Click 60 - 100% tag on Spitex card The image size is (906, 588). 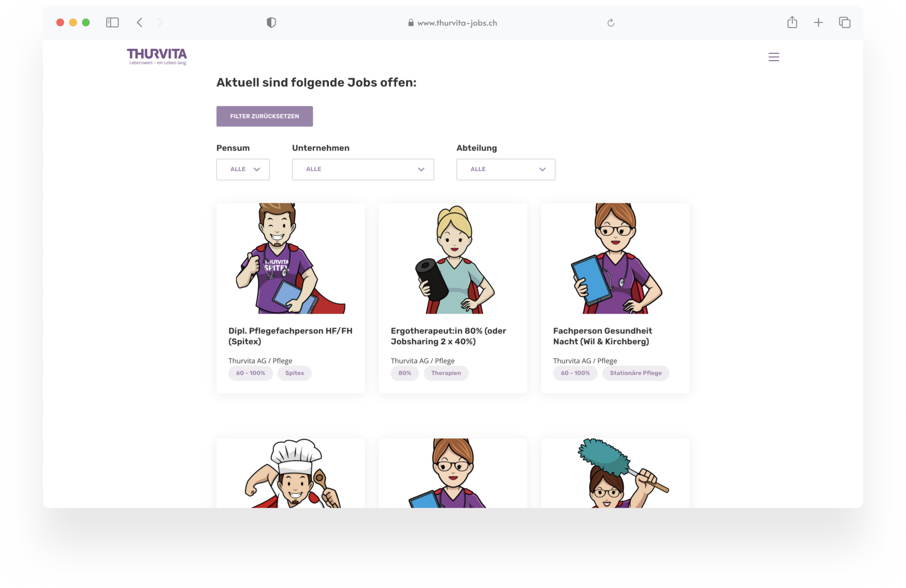(x=251, y=373)
